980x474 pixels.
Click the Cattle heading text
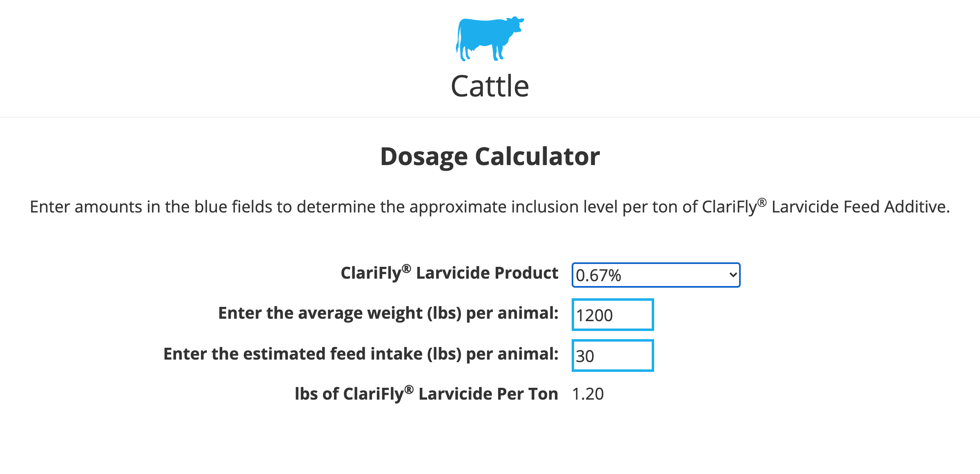coord(490,86)
